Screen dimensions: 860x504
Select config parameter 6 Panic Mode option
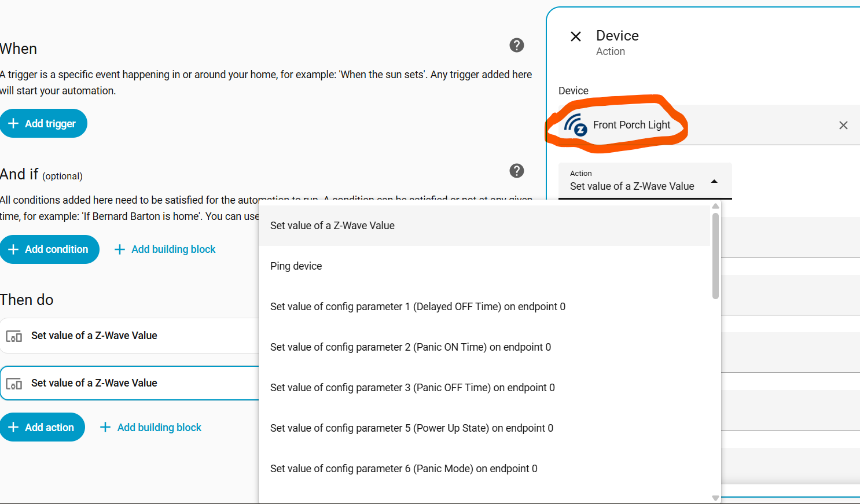point(403,469)
